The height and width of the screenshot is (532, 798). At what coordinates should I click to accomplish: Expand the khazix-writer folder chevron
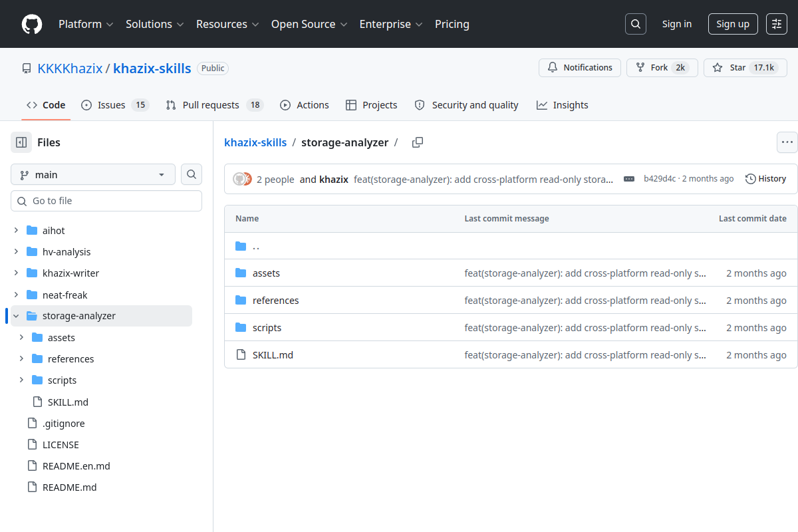coord(16,273)
